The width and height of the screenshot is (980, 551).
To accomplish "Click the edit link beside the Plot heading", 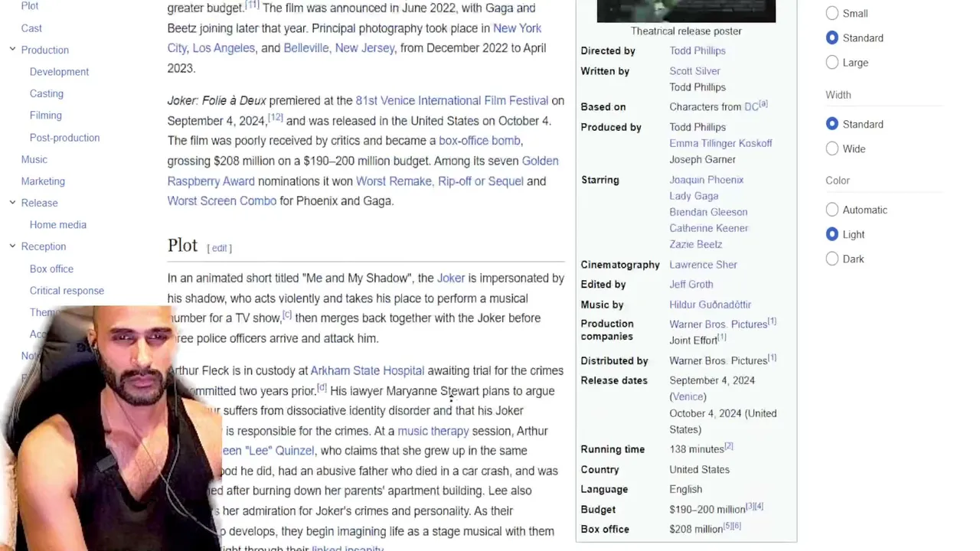I will coord(219,248).
